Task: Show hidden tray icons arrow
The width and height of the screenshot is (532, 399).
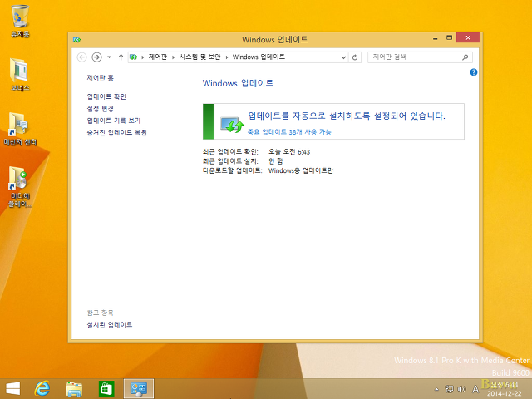Action: (436, 389)
